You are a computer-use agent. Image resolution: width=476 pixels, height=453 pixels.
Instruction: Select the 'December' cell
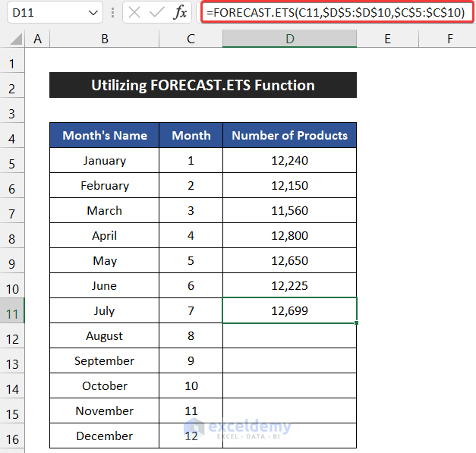click(x=104, y=436)
